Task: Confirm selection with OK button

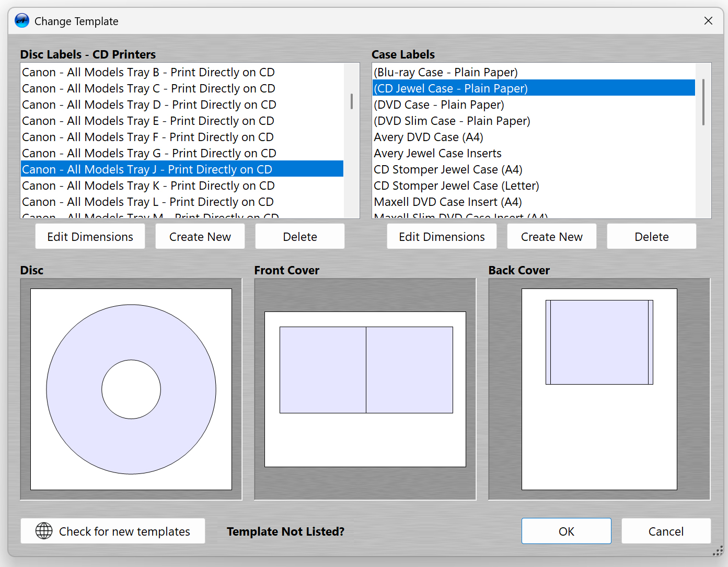Action: pos(566,531)
